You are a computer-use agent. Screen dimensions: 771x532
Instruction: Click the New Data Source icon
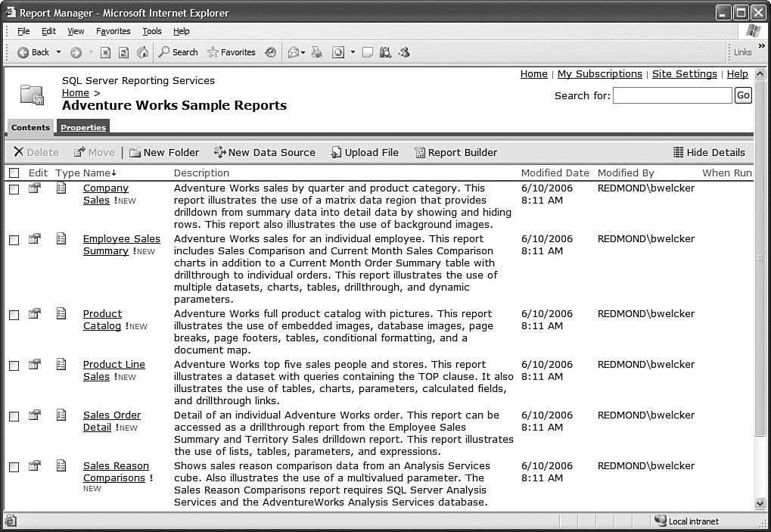pyautogui.click(x=219, y=152)
